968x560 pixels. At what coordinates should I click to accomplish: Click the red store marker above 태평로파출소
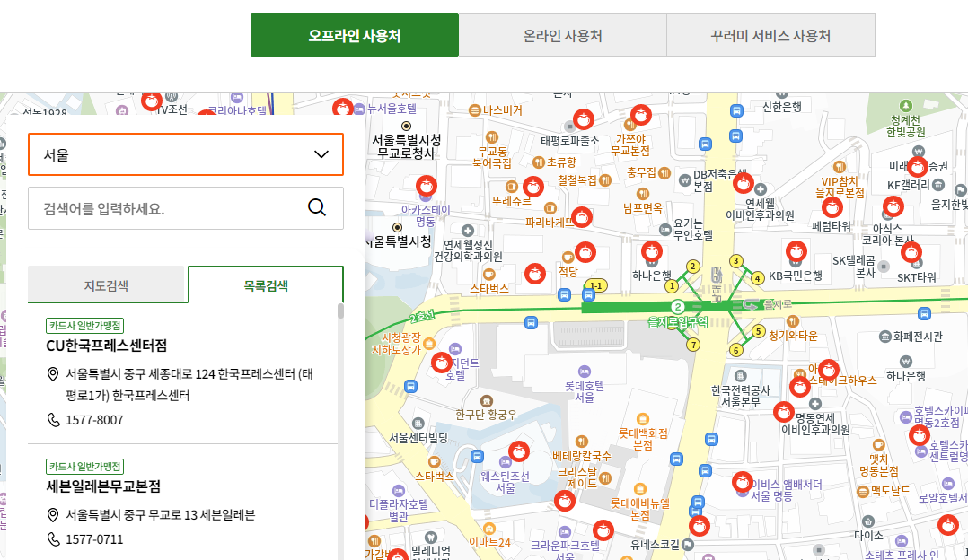[x=584, y=118]
